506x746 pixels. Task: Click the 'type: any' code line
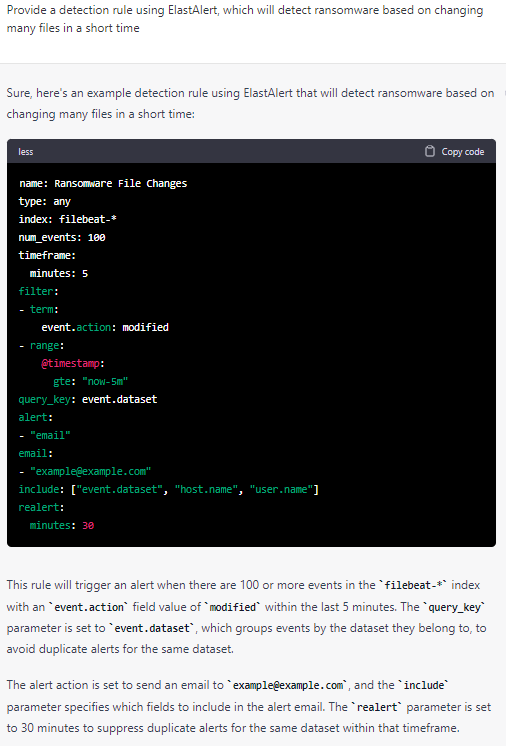[x=45, y=201]
